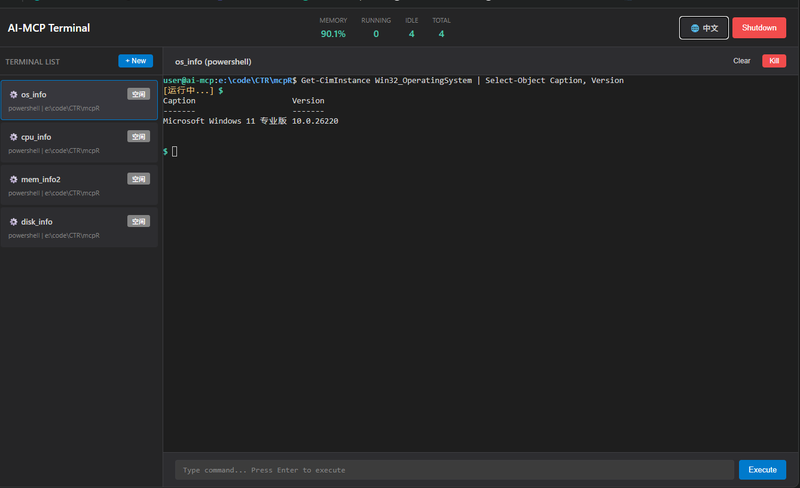Viewport: 800px width, 488px height.
Task: Clear the terminal output
Action: pos(741,61)
